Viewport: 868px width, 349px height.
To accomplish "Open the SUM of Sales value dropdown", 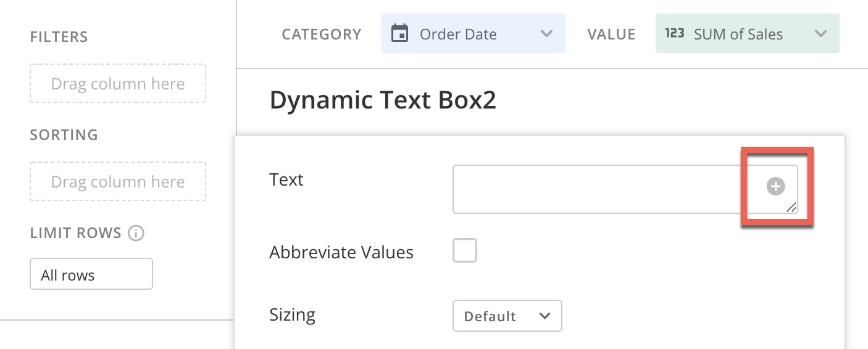I will click(x=747, y=33).
